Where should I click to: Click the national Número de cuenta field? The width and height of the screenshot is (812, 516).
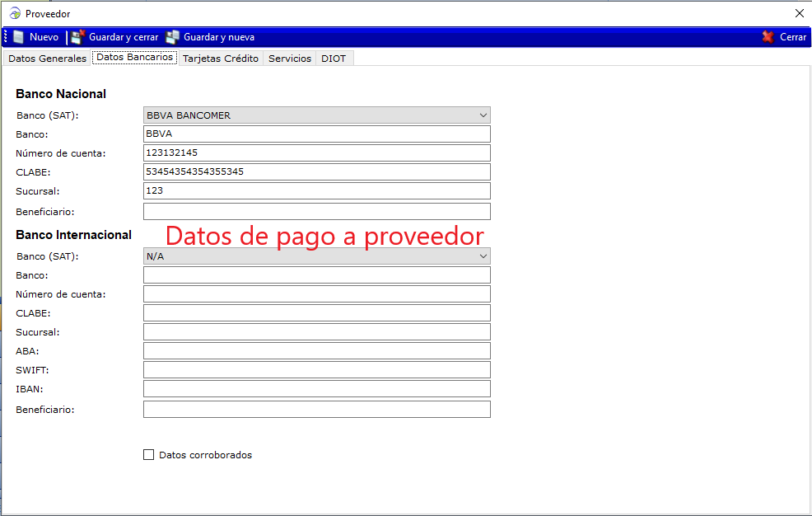coord(316,152)
